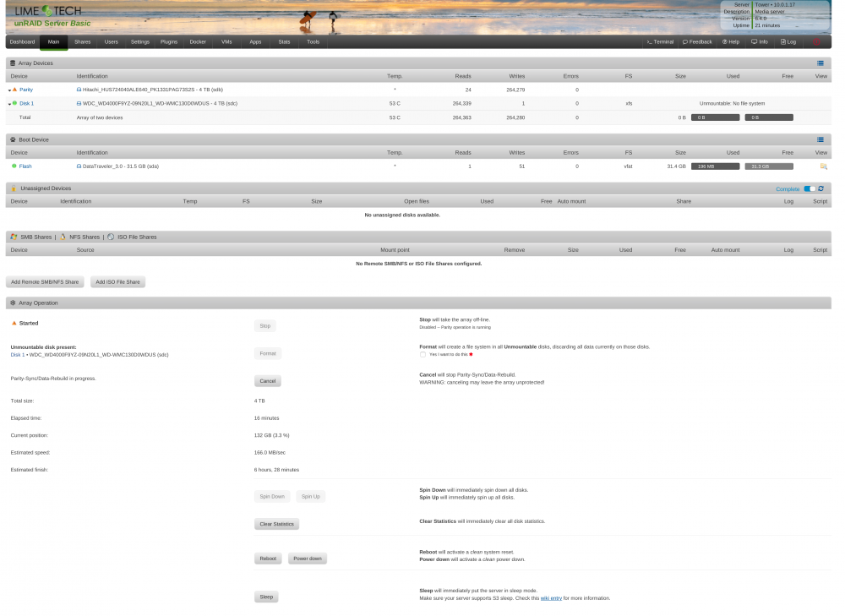Click the Flash green status indicator
The height and width of the screenshot is (616, 845).
(14, 166)
